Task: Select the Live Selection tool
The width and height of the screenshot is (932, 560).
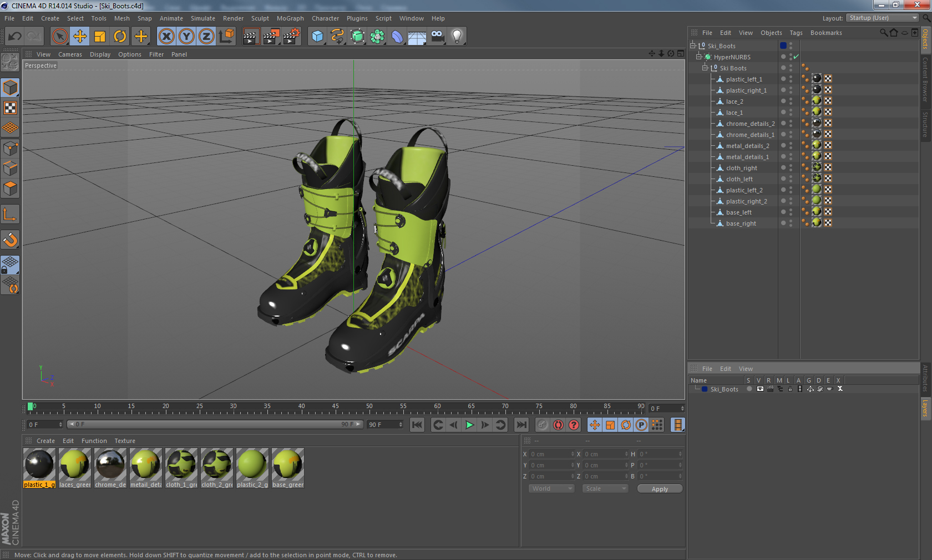Action: point(59,37)
